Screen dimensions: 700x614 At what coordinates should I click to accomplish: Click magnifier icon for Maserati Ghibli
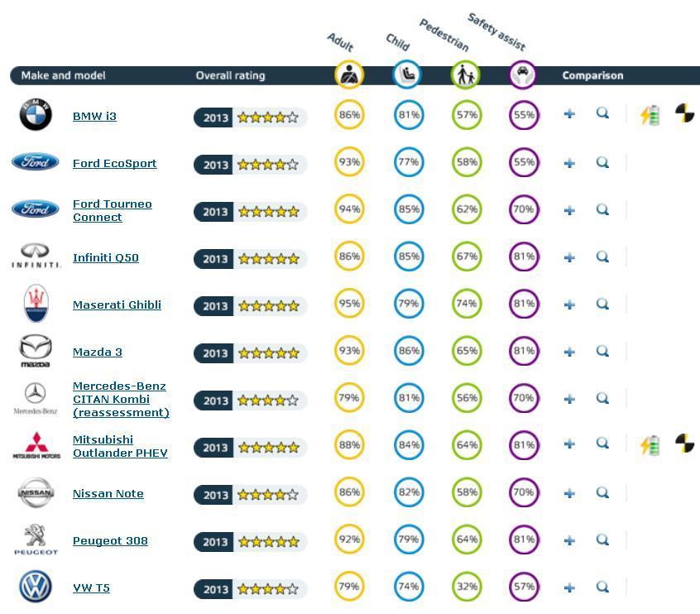pos(603,304)
